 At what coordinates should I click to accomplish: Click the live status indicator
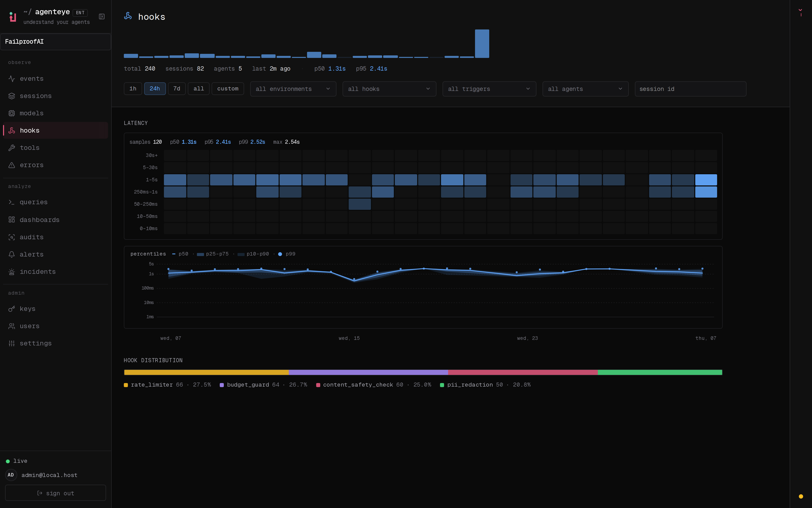click(x=16, y=461)
